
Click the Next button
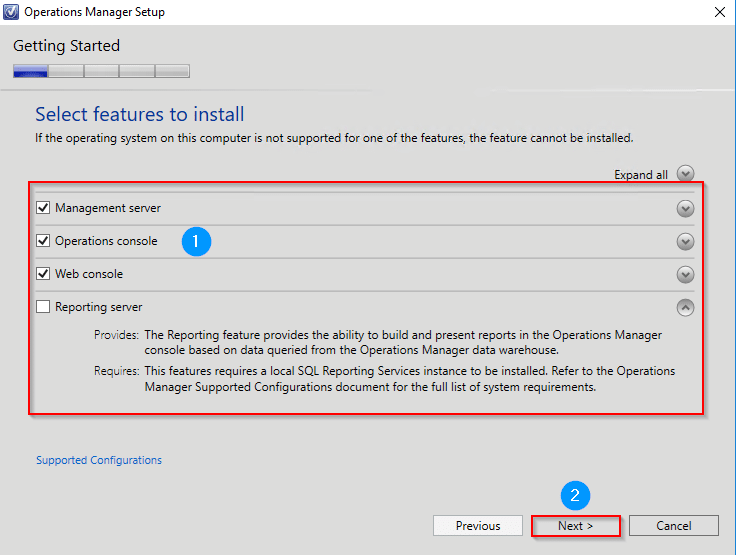tap(575, 526)
